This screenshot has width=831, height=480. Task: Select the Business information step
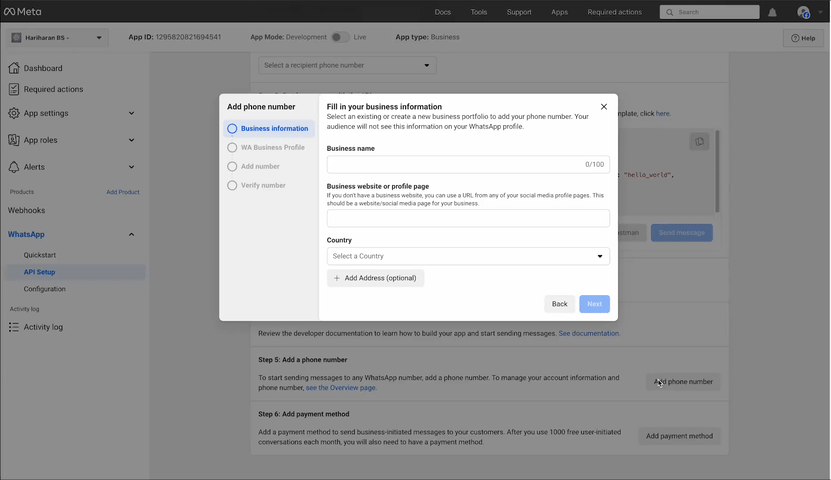point(269,129)
